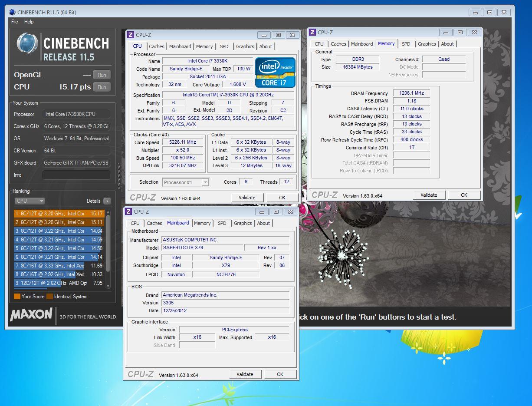Select ranking entry 2 with 15.11 score

coord(59,222)
